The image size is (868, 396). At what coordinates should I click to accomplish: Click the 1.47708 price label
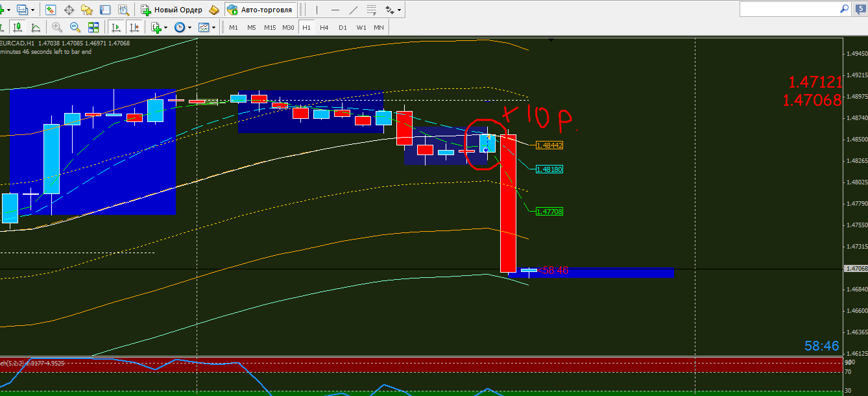tap(549, 211)
